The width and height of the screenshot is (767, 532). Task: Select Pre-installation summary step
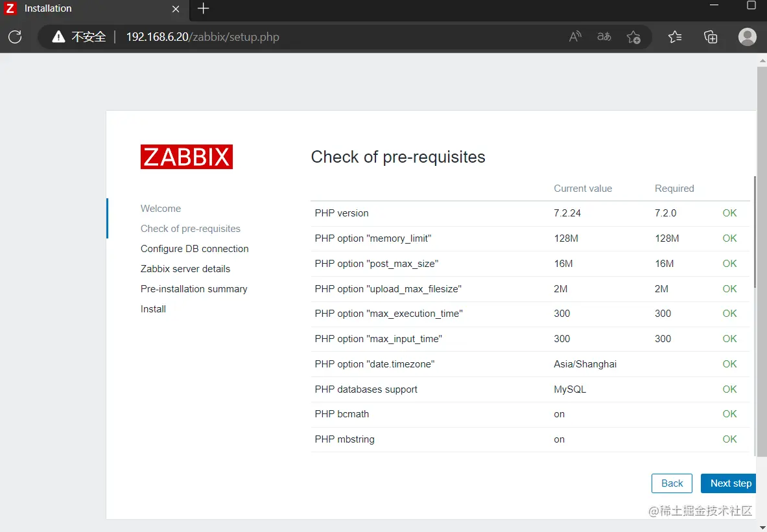[x=194, y=288]
